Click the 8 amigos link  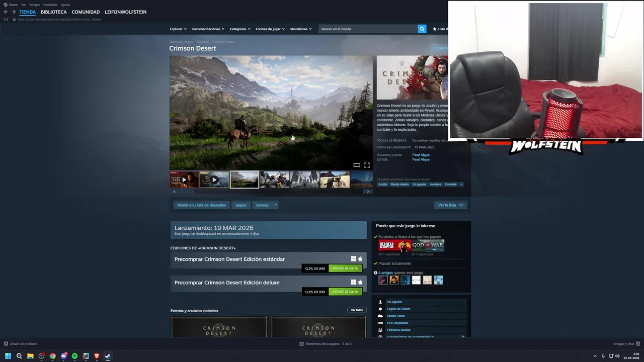coord(386,273)
